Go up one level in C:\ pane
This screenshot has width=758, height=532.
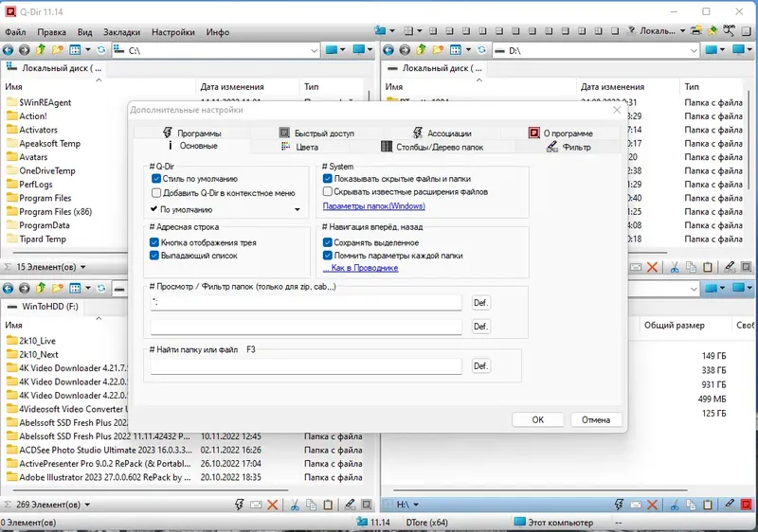click(x=41, y=50)
